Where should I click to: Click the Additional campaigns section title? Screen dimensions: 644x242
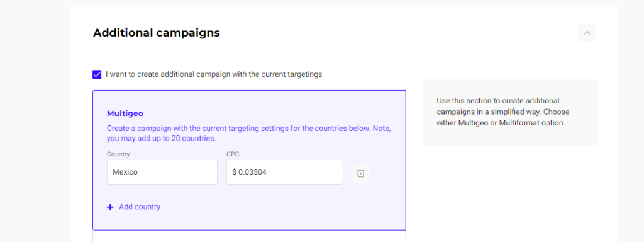click(x=157, y=33)
